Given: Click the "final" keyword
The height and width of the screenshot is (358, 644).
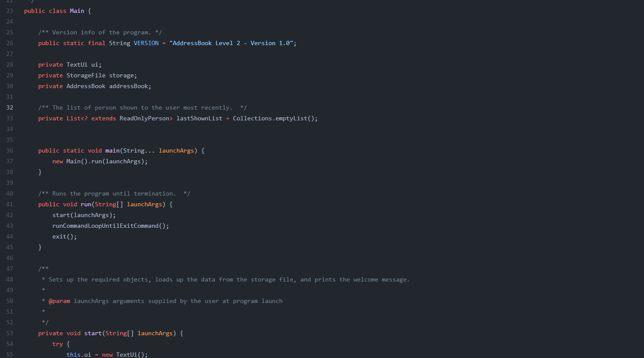Looking at the screenshot, I should point(97,43).
